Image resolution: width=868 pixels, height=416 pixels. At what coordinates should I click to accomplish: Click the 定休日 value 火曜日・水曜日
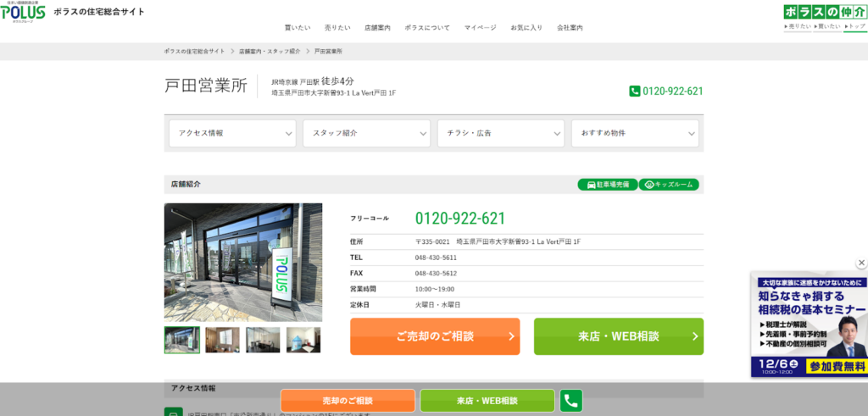click(437, 305)
